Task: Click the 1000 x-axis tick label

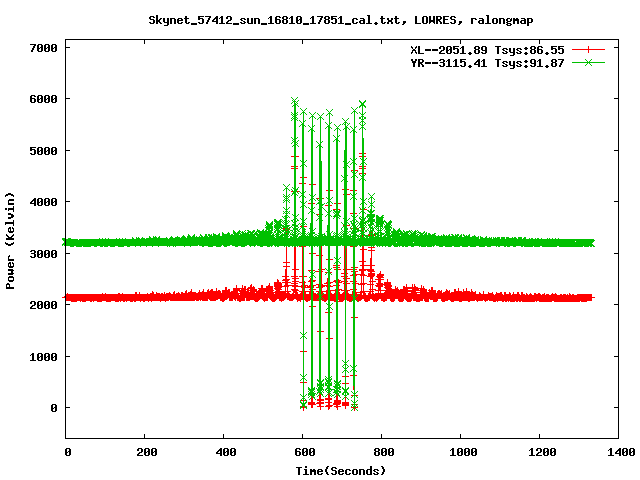Action: [463, 452]
